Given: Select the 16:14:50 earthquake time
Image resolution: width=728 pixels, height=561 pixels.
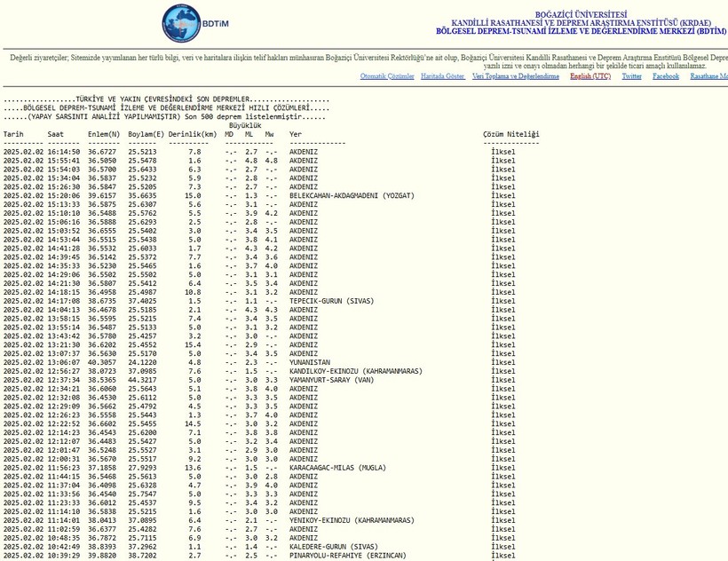Looking at the screenshot, I should point(64,152).
